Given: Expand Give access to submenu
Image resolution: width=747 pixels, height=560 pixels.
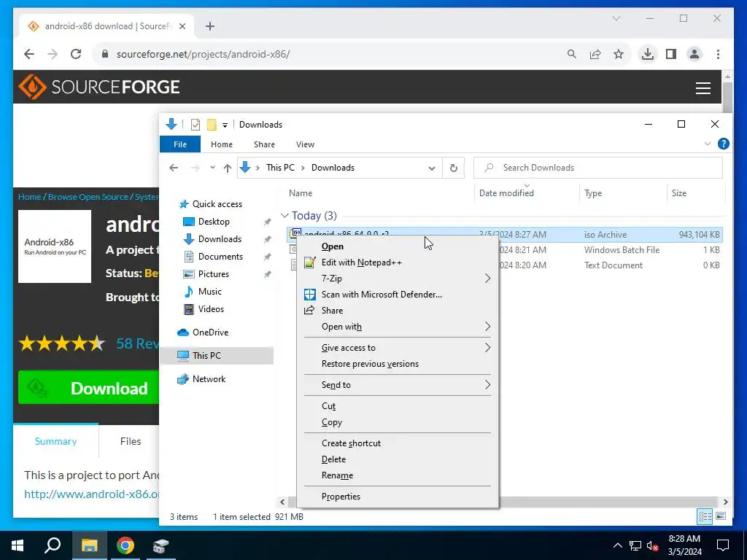Looking at the screenshot, I should 398,348.
